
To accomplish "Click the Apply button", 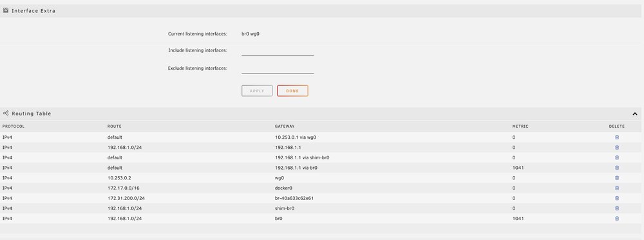I will 257,91.
